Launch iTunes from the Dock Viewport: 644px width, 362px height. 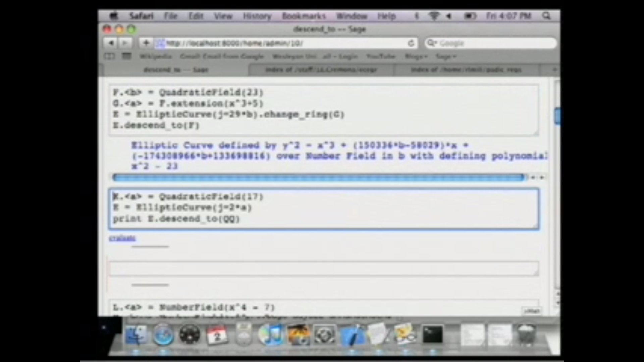pos(271,334)
